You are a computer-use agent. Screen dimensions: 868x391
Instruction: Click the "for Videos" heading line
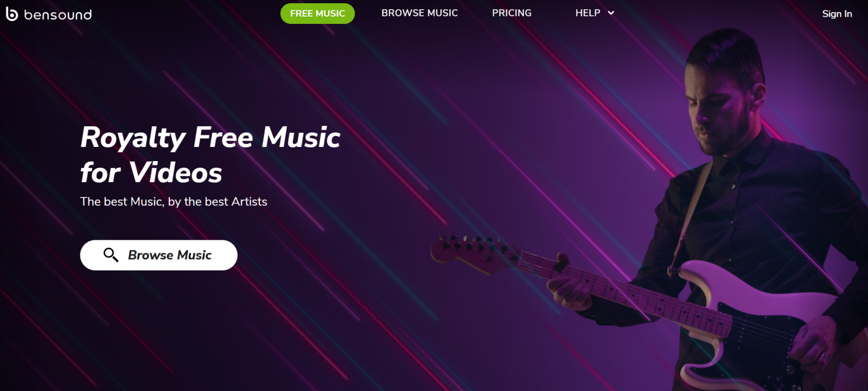[151, 172]
